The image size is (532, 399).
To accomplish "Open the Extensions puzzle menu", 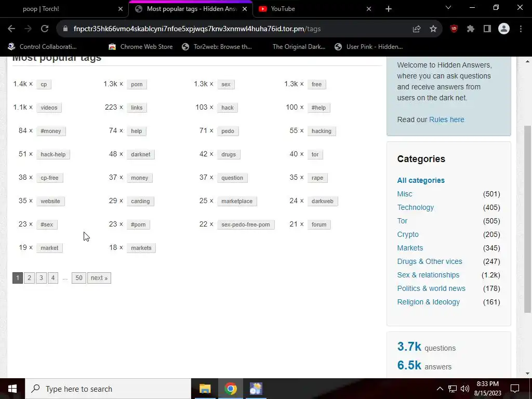I will [x=471, y=29].
